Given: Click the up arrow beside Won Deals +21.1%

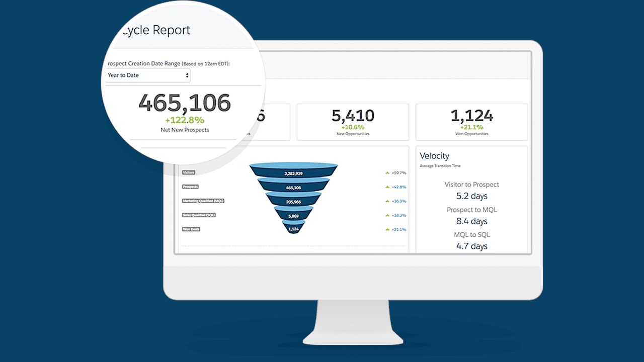Looking at the screenshot, I should click(x=387, y=229).
